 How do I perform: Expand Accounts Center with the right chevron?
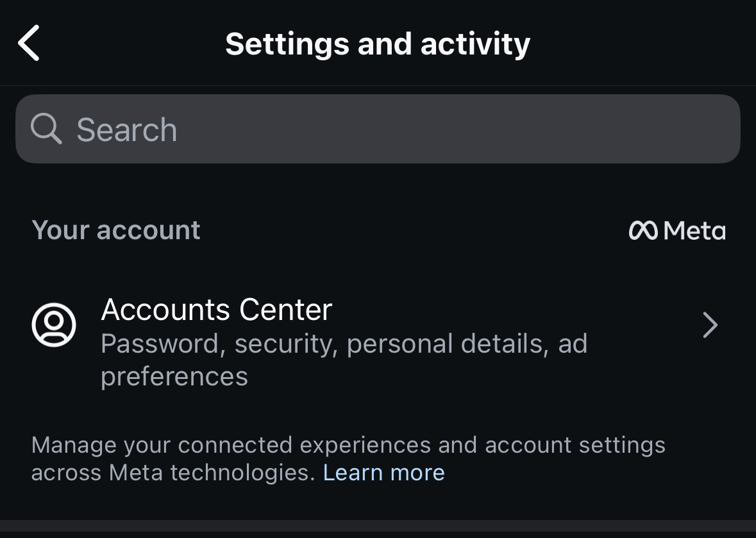[710, 325]
